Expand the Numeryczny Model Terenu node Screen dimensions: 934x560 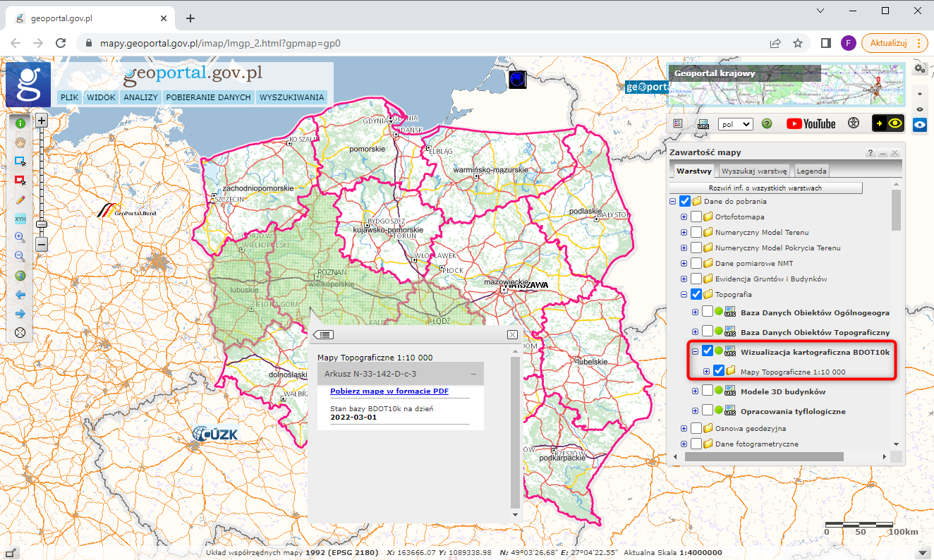684,232
